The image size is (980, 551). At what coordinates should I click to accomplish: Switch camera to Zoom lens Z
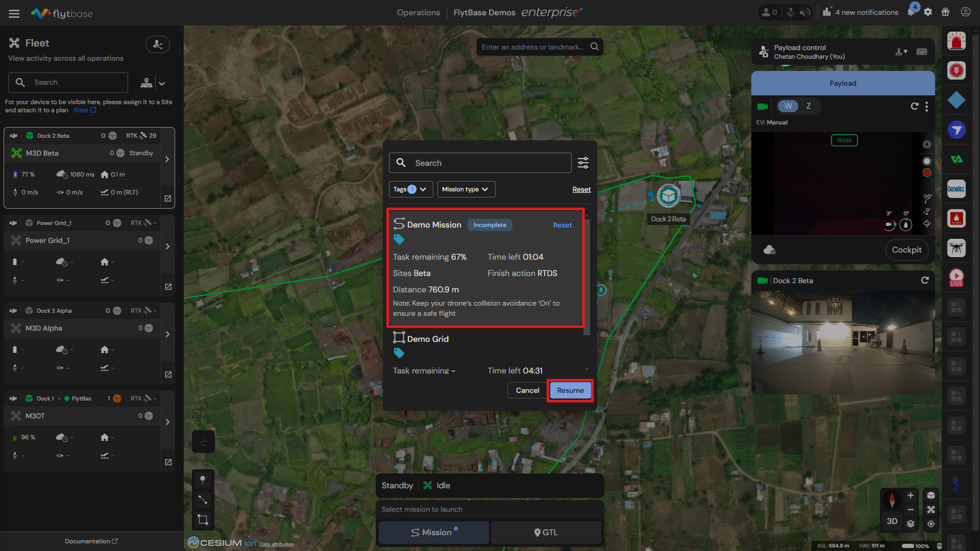808,106
